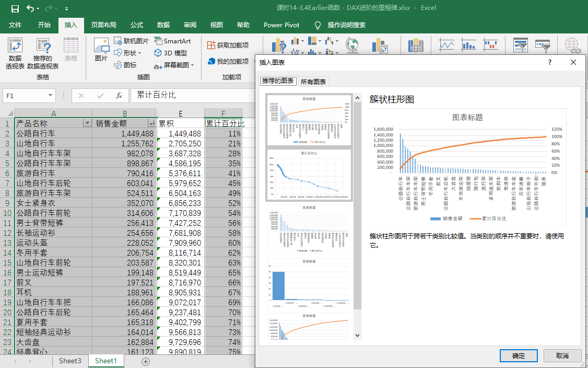Switch to the 开始 ribbon tab
The height and width of the screenshot is (368, 588).
click(44, 25)
